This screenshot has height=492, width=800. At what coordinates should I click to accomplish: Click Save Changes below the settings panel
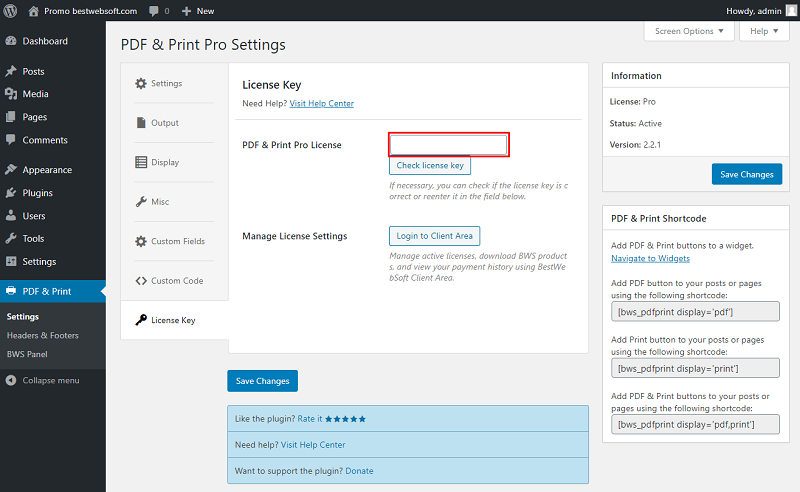click(262, 381)
